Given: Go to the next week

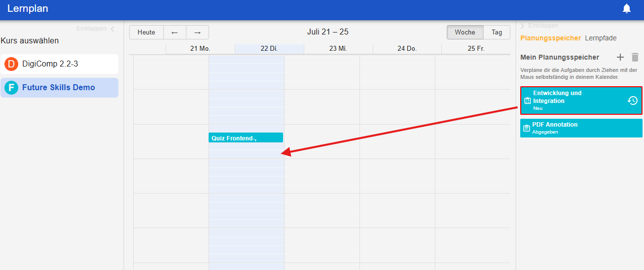Looking at the screenshot, I should tap(197, 33).
